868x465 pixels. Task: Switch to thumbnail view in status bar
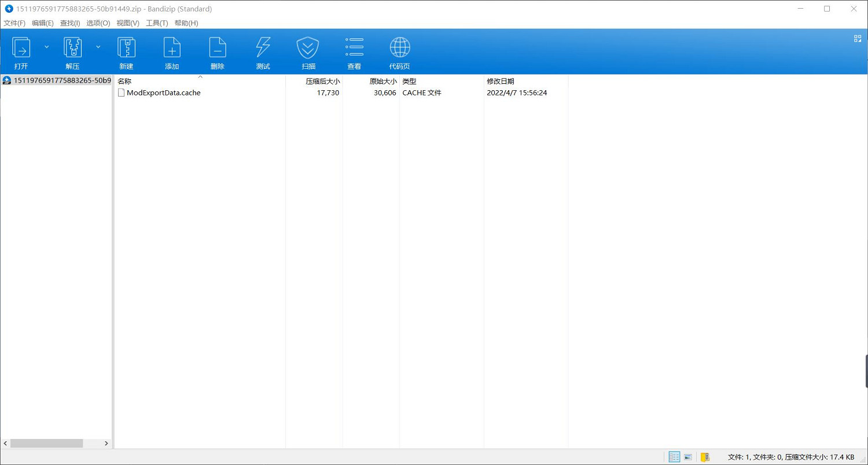[x=688, y=457]
